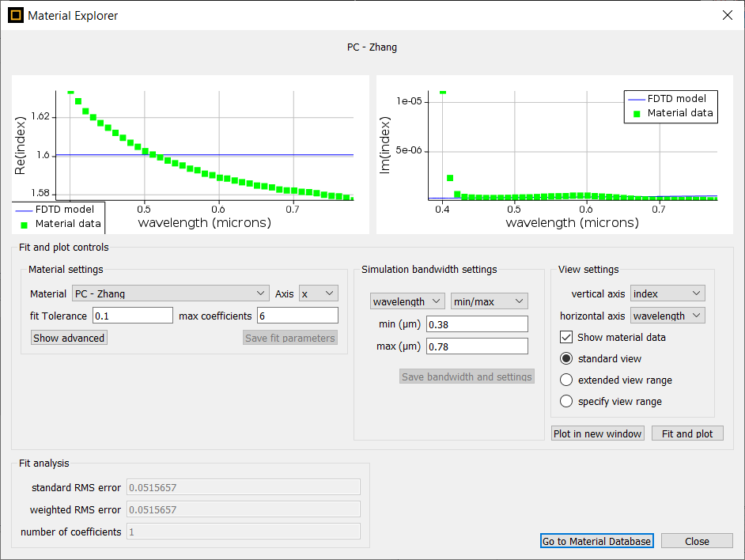Click the Material settings group label
The height and width of the screenshot is (560, 745).
[66, 269]
